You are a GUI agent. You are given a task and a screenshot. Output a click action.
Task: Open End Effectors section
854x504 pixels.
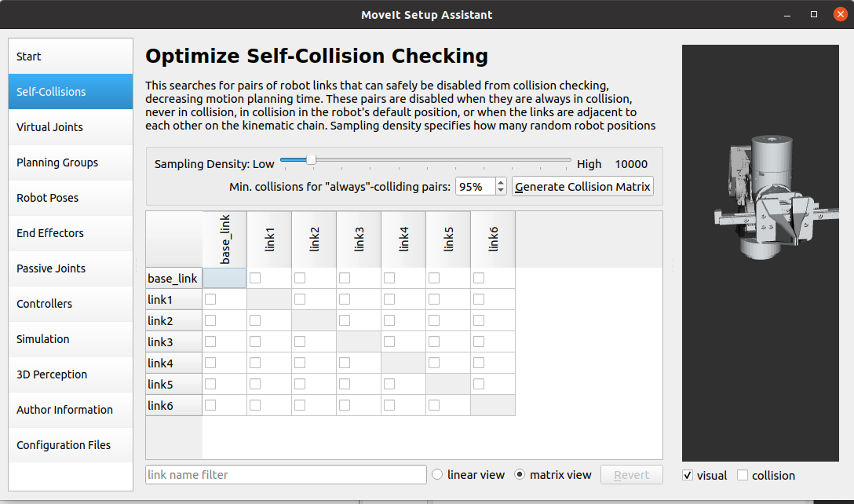(71, 233)
